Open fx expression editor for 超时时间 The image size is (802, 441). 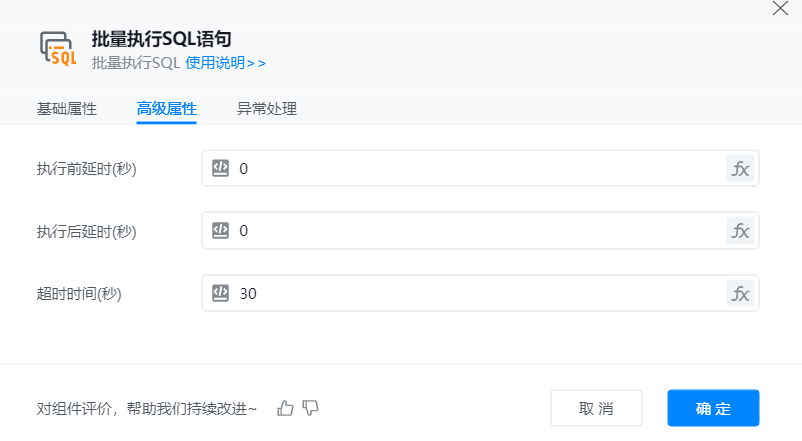[x=740, y=293]
